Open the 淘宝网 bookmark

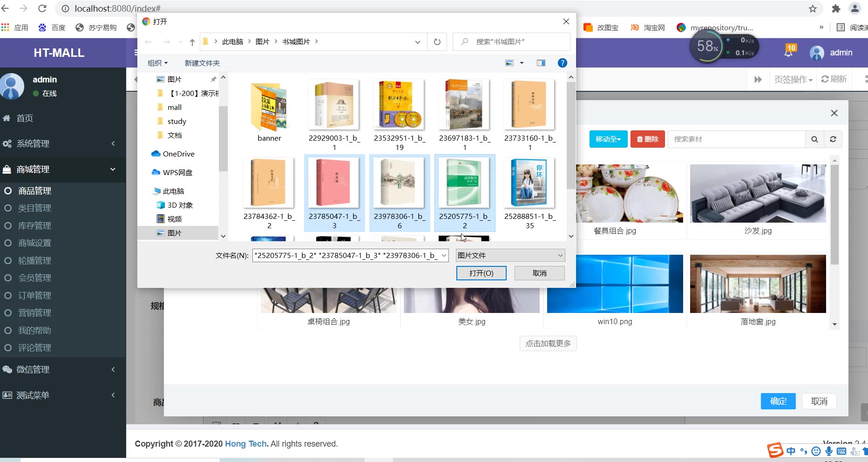[648, 27]
